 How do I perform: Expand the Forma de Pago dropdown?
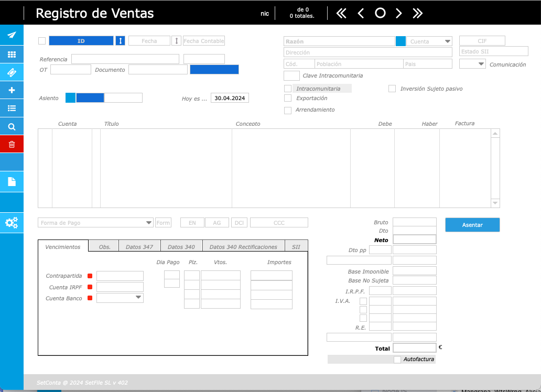pos(149,223)
